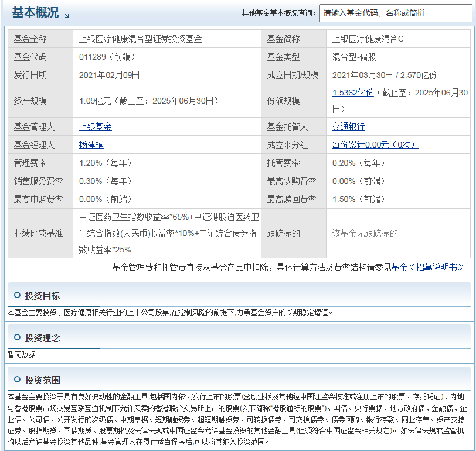Click the circle bullet icon beside 投资范围
This screenshot has height=451, width=476.
pyautogui.click(x=18, y=380)
